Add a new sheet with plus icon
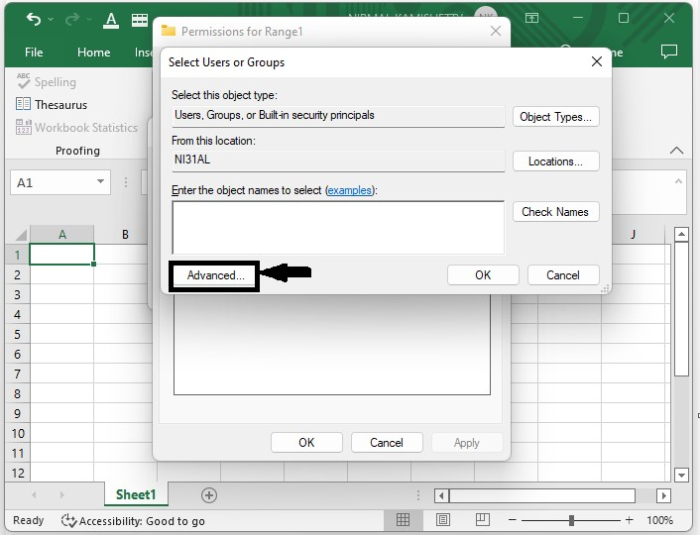The image size is (700, 535). coord(209,495)
